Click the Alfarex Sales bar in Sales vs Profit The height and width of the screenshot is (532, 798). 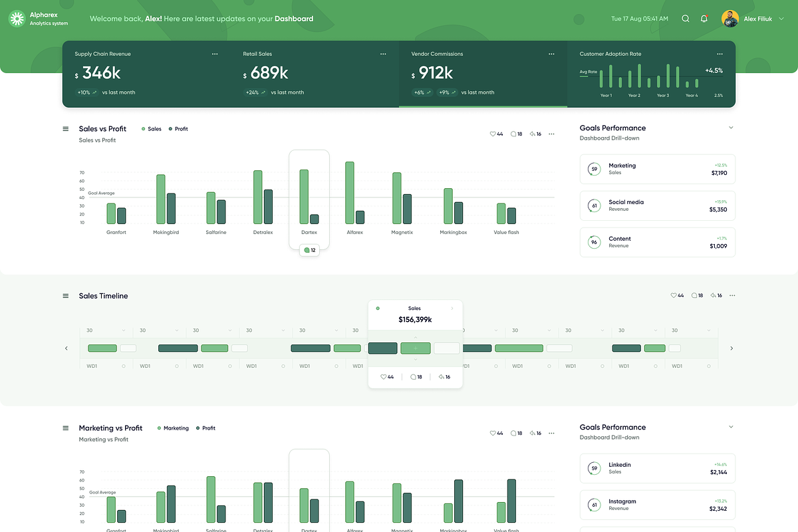coord(350,193)
